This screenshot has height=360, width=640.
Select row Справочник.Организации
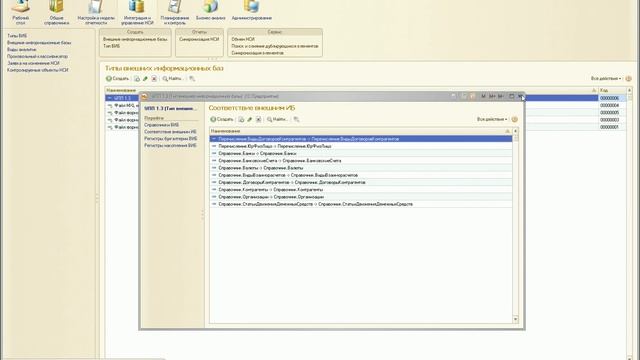pyautogui.click(x=361, y=197)
